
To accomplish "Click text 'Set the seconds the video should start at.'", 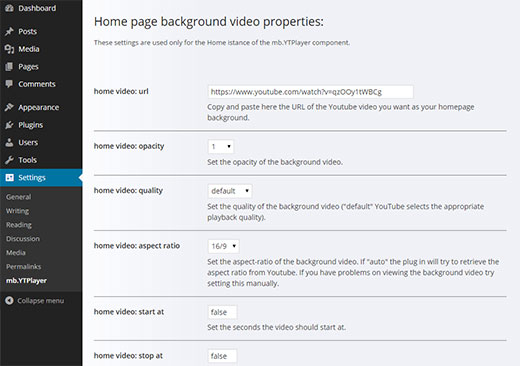I will coord(277,327).
